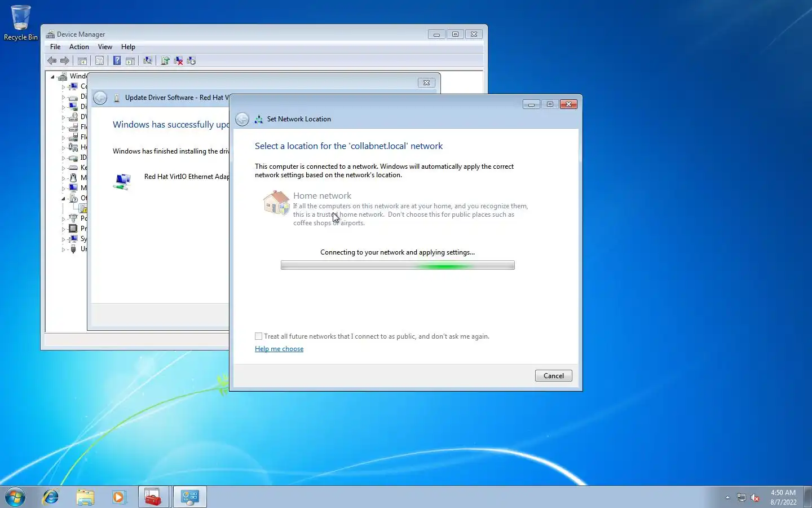Expand the Processors category arrow
The image size is (812, 508).
63,229
